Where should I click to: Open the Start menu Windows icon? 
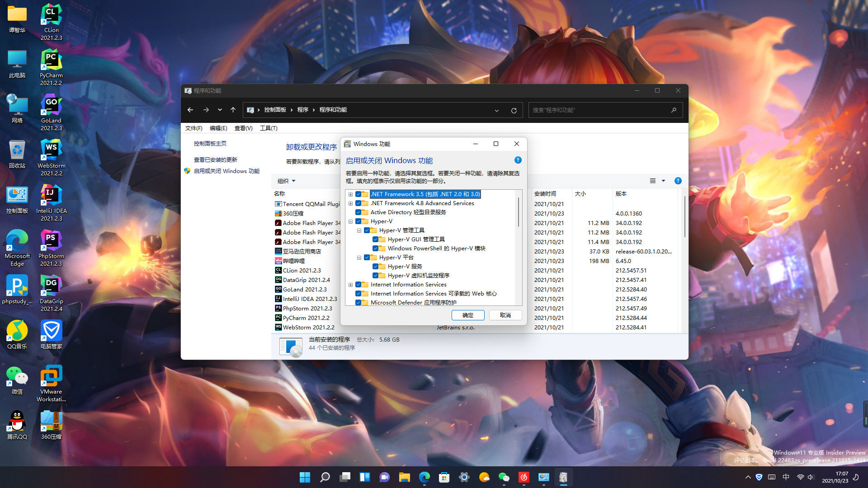click(305, 477)
